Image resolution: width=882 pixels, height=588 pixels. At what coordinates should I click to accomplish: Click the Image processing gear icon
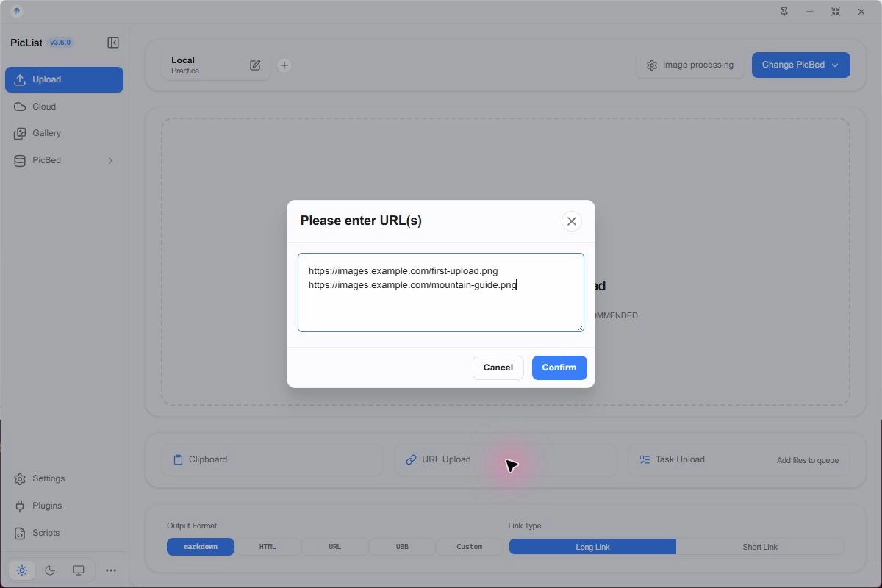pyautogui.click(x=652, y=65)
